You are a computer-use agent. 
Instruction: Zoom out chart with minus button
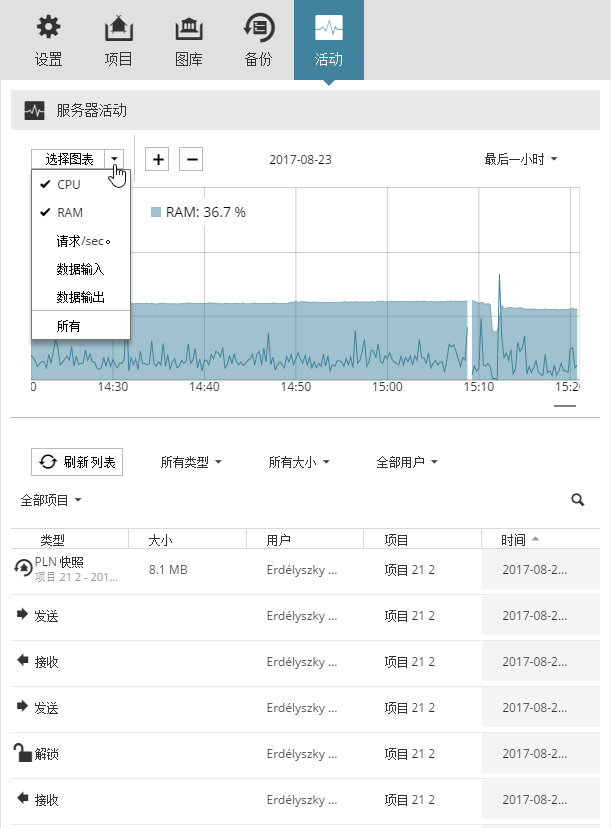pos(191,159)
